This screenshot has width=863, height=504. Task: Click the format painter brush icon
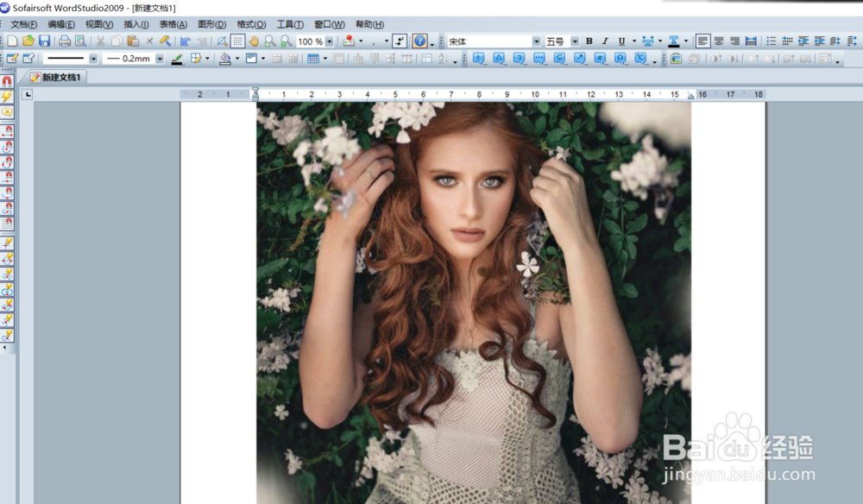tap(165, 41)
